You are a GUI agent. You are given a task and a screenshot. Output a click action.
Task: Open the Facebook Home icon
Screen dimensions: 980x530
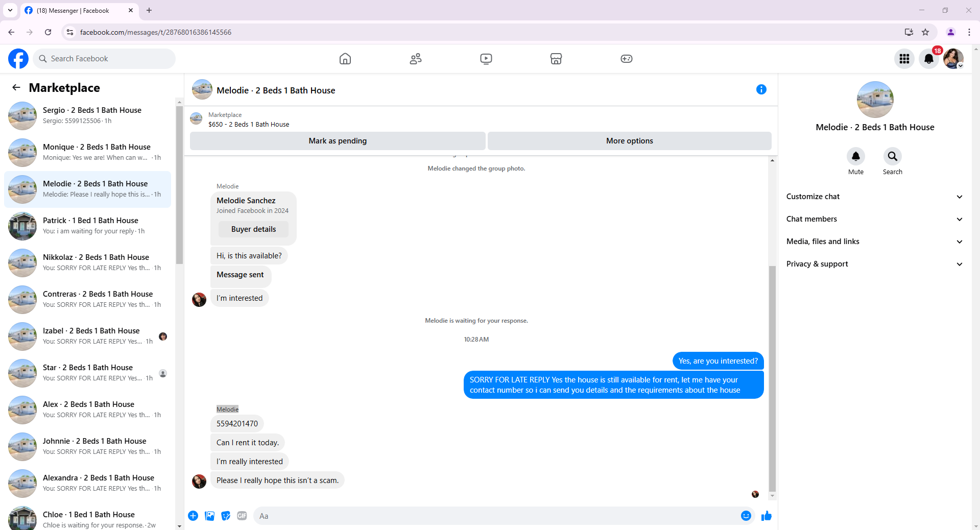coord(345,59)
